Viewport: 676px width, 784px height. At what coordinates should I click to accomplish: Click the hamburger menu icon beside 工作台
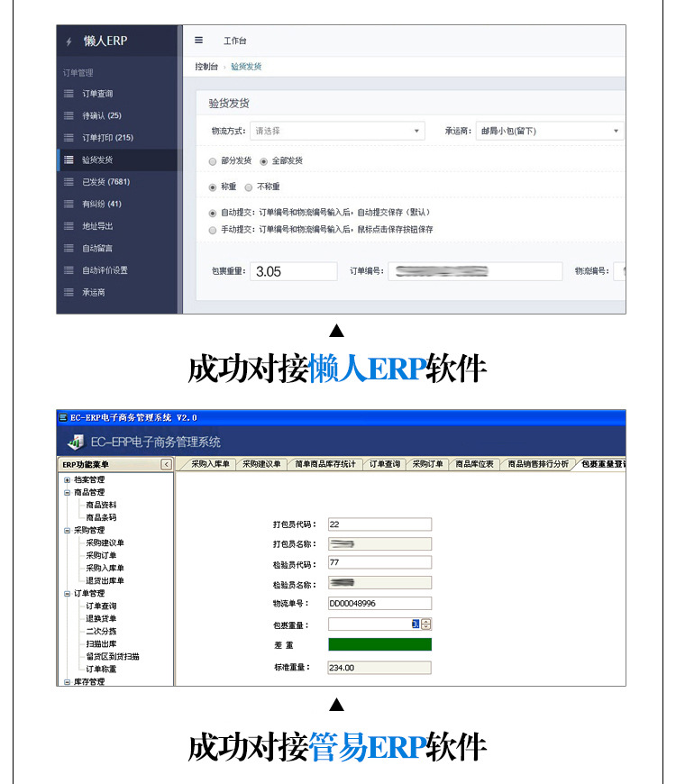[x=198, y=41]
